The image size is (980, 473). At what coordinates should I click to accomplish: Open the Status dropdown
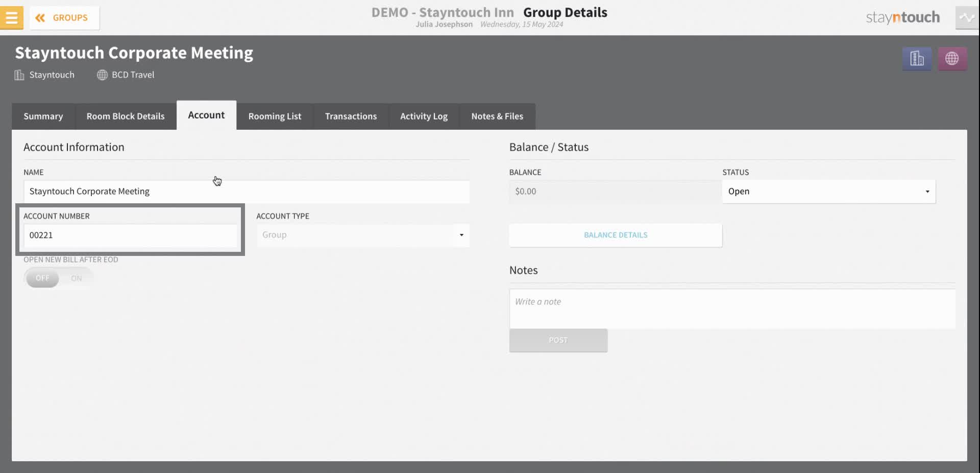click(829, 192)
